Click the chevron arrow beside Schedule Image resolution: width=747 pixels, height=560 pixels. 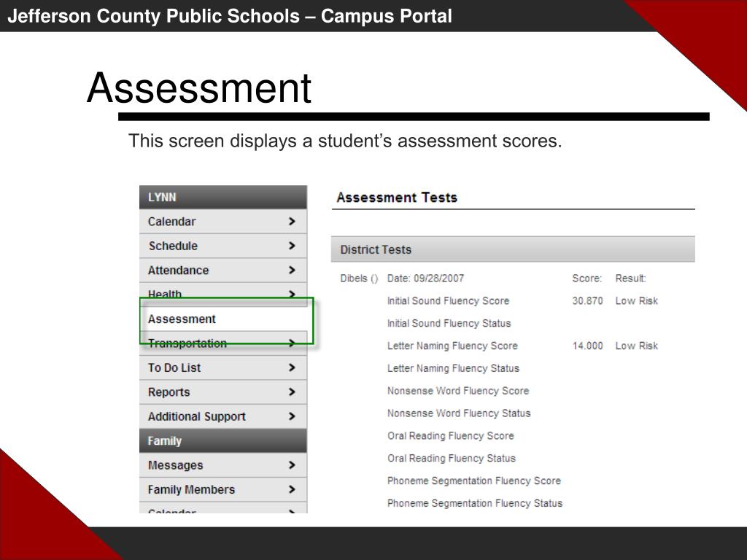pyautogui.click(x=292, y=246)
